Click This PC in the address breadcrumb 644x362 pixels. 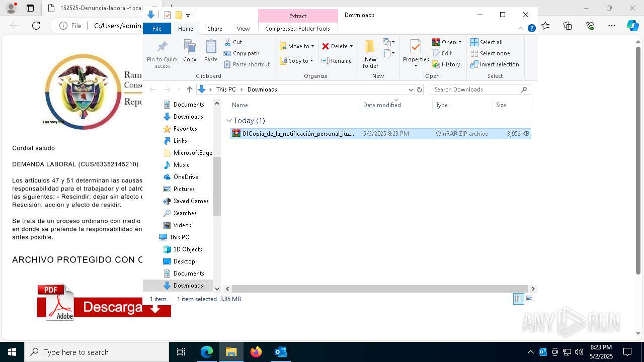pos(226,89)
